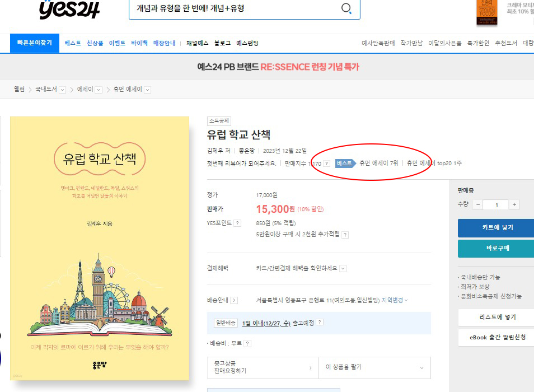Click the orange book thumbnail in header
This screenshot has width=534, height=392.
487,12
